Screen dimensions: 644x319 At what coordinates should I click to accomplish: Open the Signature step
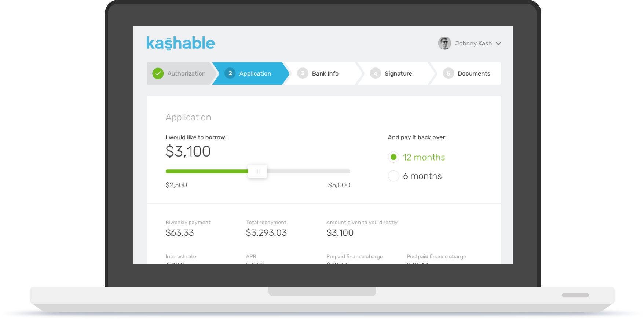[x=398, y=73]
